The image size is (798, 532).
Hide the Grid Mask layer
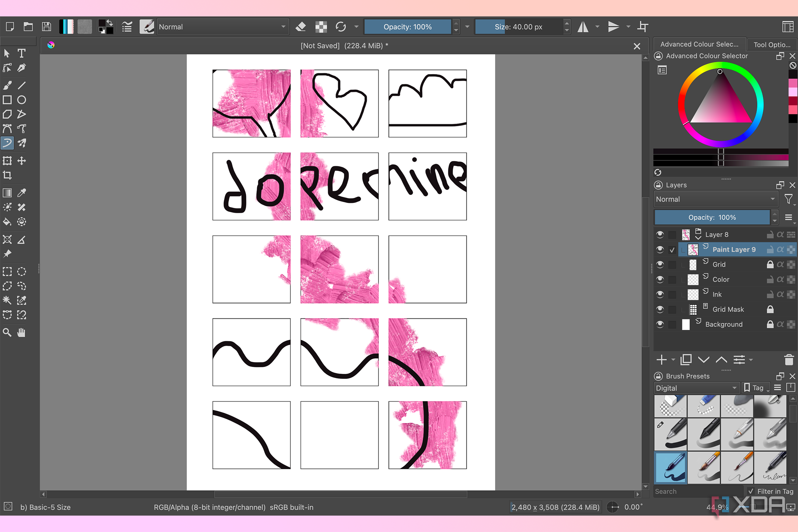660,309
